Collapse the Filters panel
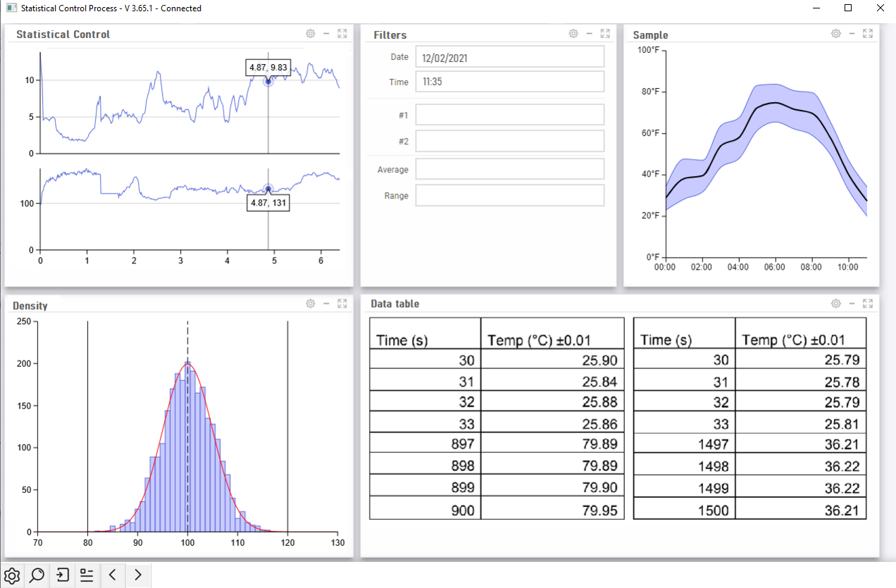The width and height of the screenshot is (896, 588). (x=589, y=33)
